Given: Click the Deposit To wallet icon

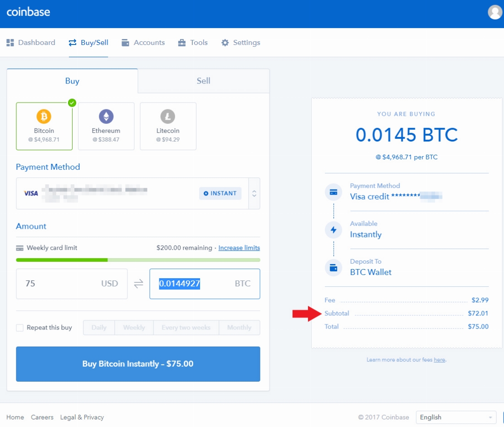Looking at the screenshot, I should [333, 268].
